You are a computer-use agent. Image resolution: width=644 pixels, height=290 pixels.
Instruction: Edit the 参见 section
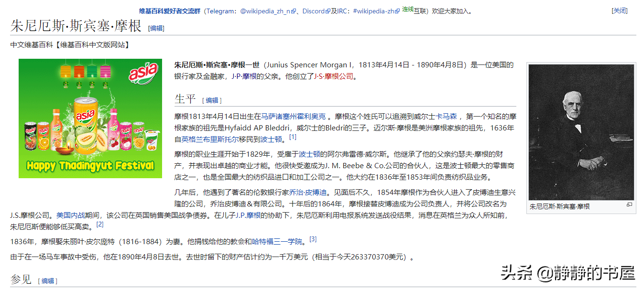point(48,281)
